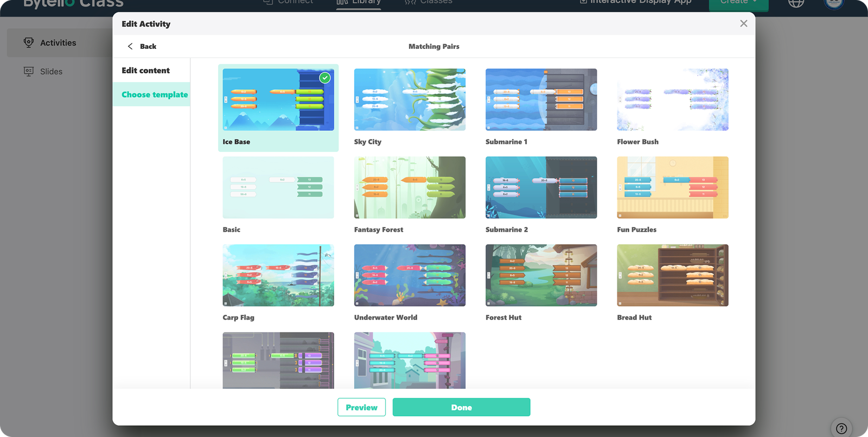The image size is (868, 437).
Task: Toggle the Ice Base selected checkmark
Action: tap(325, 78)
